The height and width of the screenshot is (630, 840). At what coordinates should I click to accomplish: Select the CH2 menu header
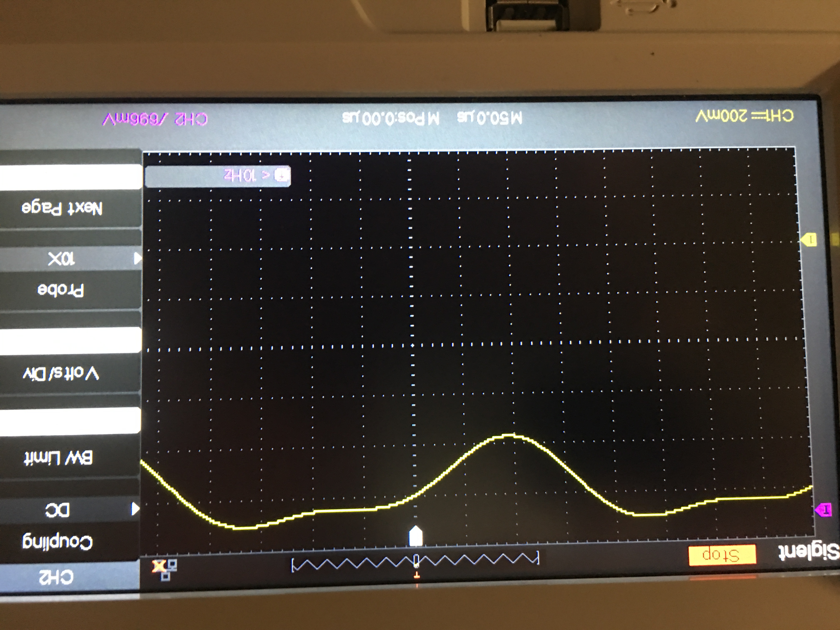[56, 577]
